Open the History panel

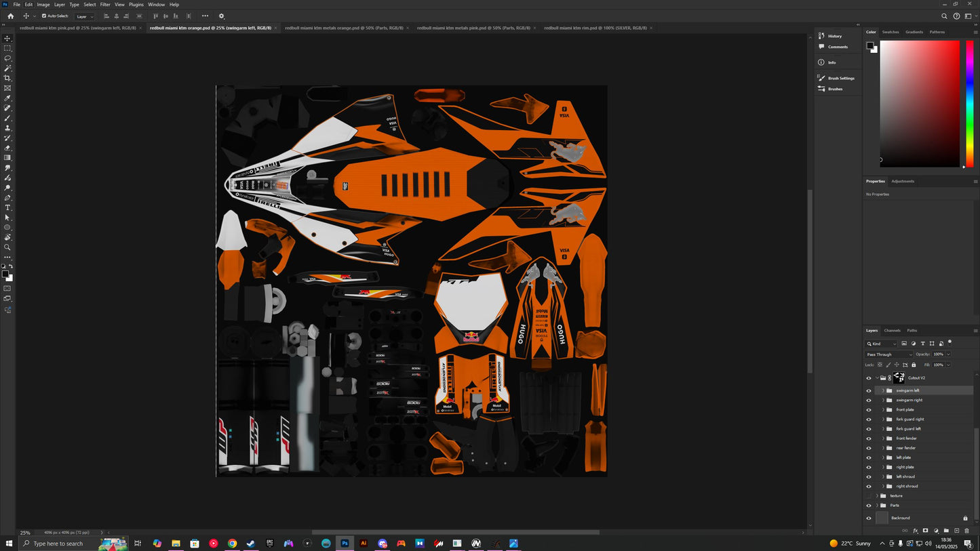pyautogui.click(x=834, y=36)
